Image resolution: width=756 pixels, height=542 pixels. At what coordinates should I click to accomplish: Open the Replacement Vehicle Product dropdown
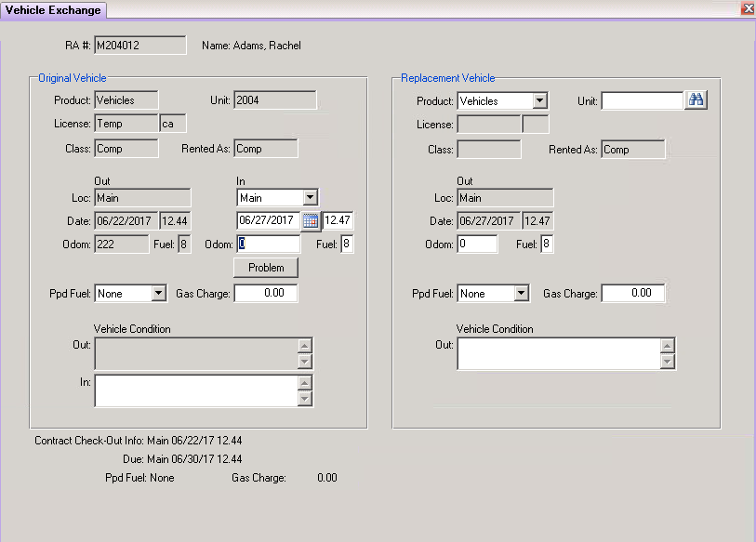540,100
